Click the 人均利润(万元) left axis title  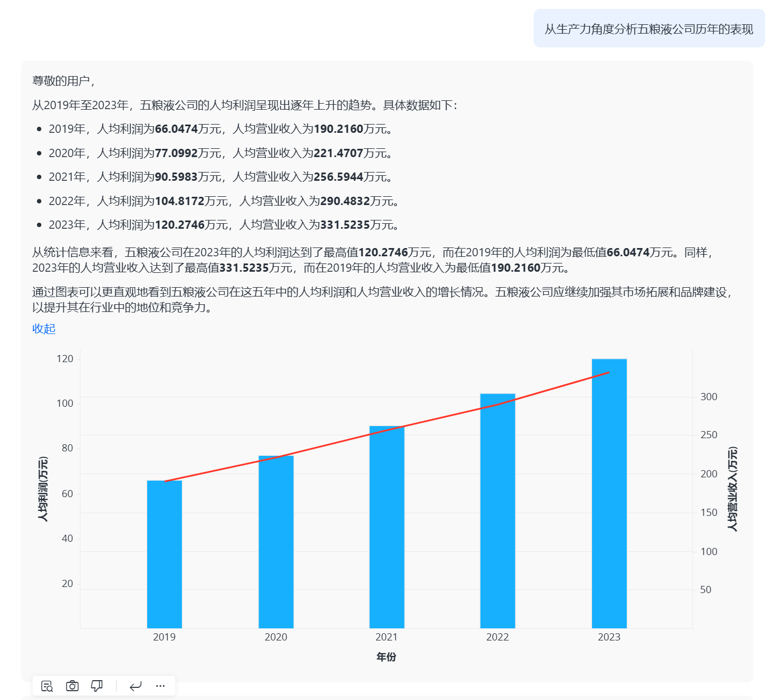pyautogui.click(x=43, y=489)
